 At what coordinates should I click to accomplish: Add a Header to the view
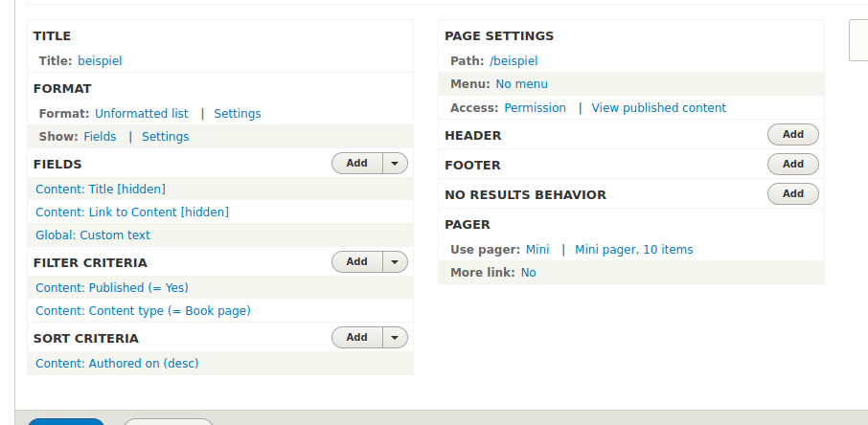pos(792,135)
